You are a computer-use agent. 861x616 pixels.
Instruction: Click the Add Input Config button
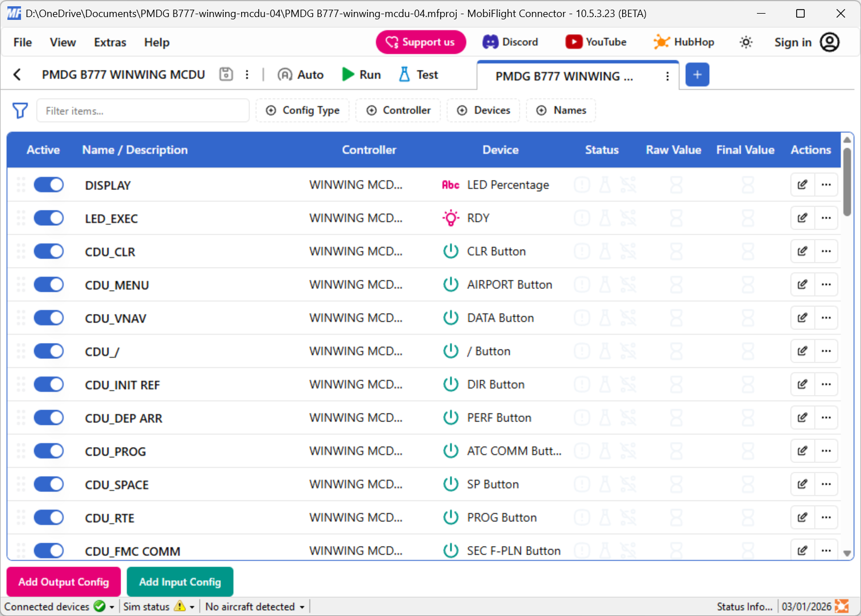[x=180, y=582]
